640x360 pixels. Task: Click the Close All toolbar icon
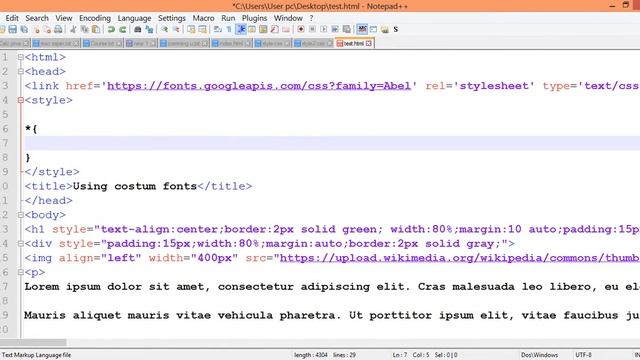coord(47,30)
